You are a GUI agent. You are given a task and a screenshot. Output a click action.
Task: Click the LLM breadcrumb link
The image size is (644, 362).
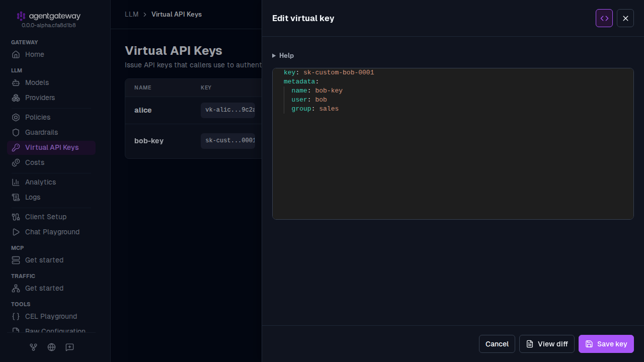click(x=131, y=14)
